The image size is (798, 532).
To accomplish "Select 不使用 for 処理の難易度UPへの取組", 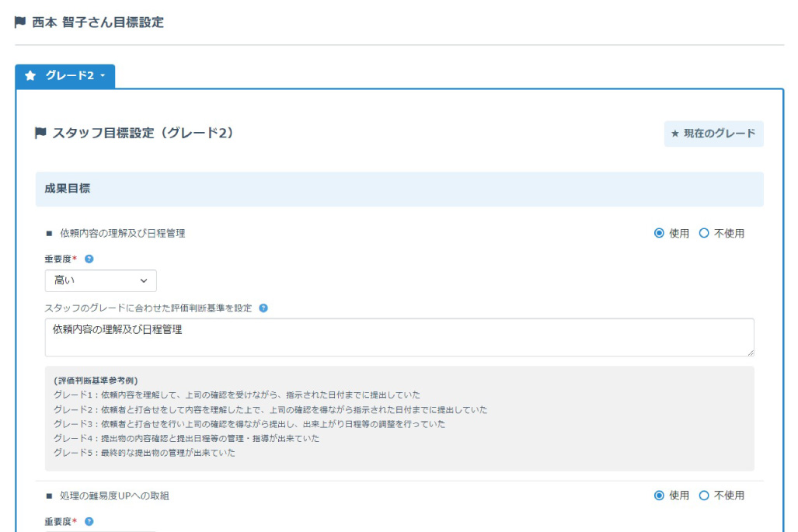I will [x=704, y=495].
